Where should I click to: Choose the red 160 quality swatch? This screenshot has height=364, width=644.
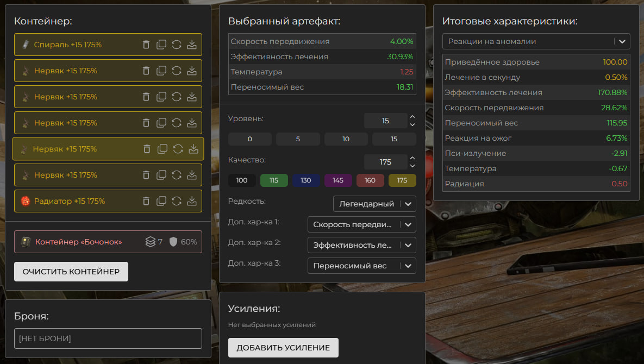370,180
